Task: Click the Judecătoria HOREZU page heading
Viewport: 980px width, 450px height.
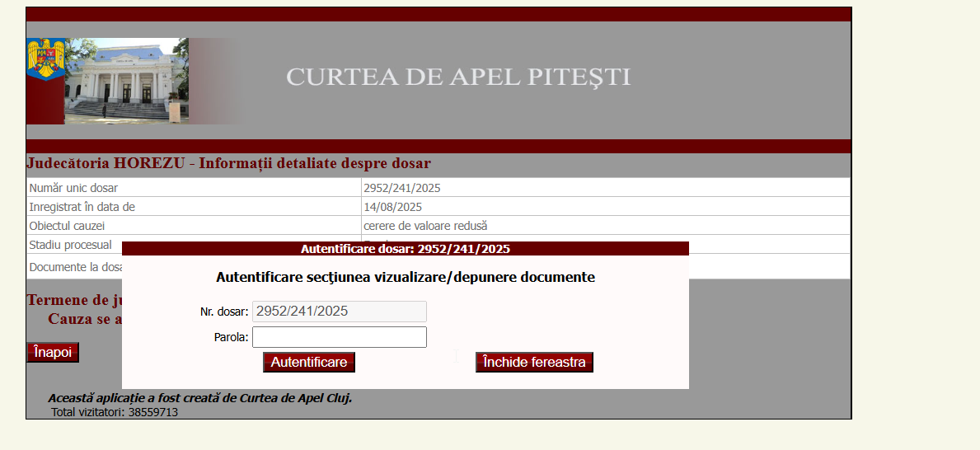Action: pos(228,163)
